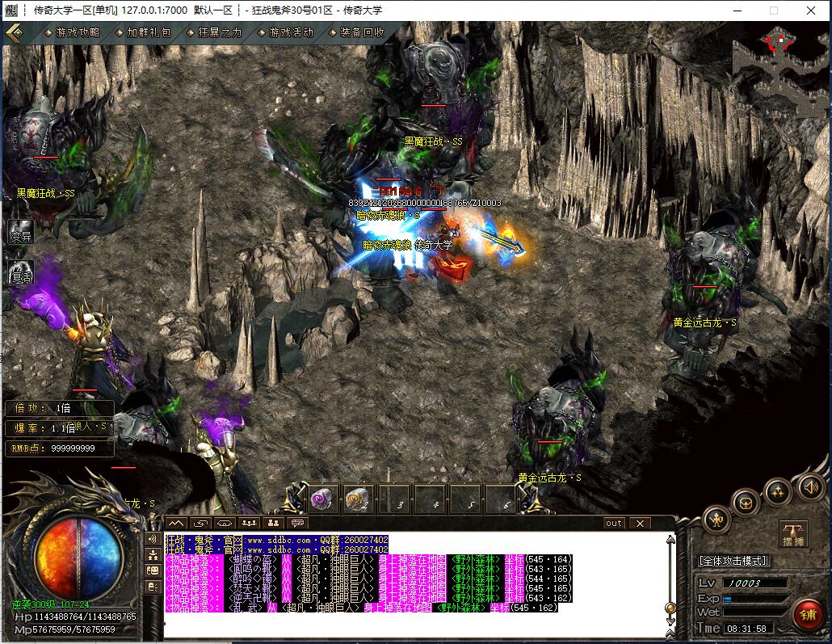Click the chat scrollbar golden knob
The width and height of the screenshot is (832, 644).
point(670,608)
